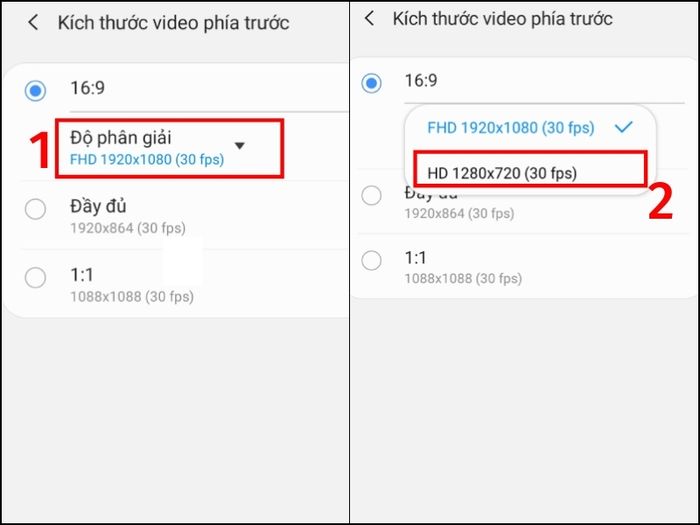The image size is (700, 525).
Task: Click the FHD 1920x1080 blue value text
Action: coord(147,159)
